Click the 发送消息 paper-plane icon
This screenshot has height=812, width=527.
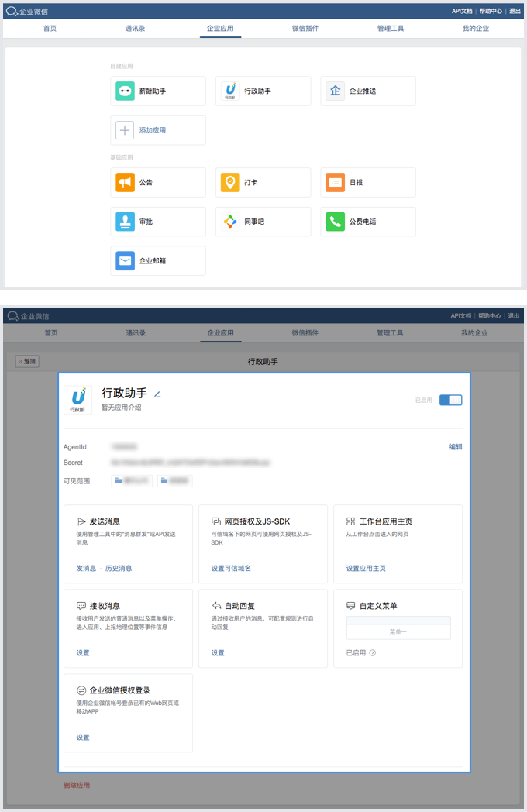pos(81,521)
